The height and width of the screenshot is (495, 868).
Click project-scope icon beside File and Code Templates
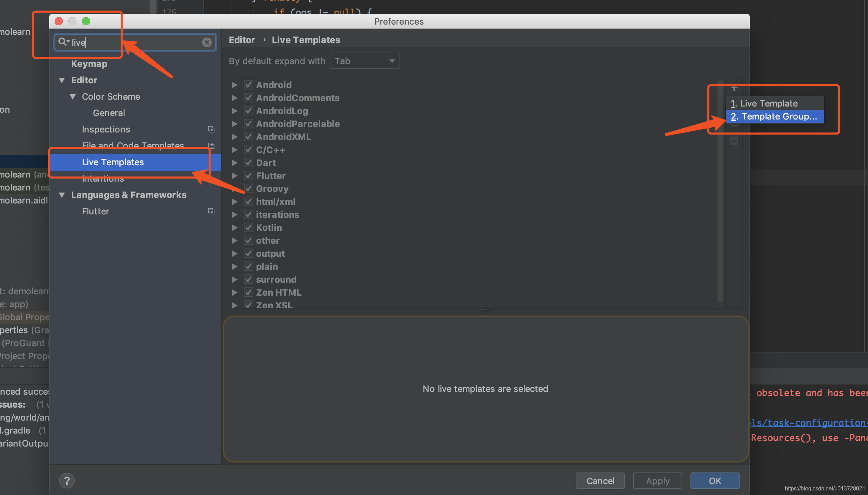tap(211, 146)
